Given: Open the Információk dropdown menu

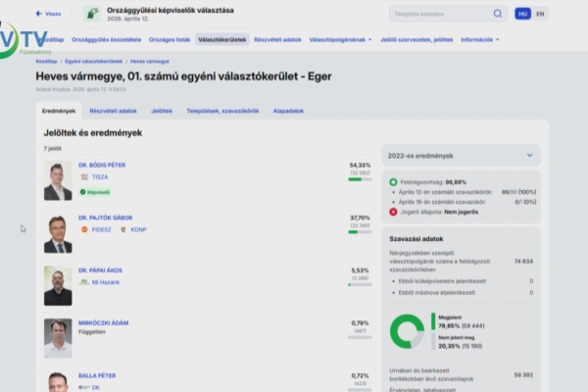Looking at the screenshot, I should point(479,39).
